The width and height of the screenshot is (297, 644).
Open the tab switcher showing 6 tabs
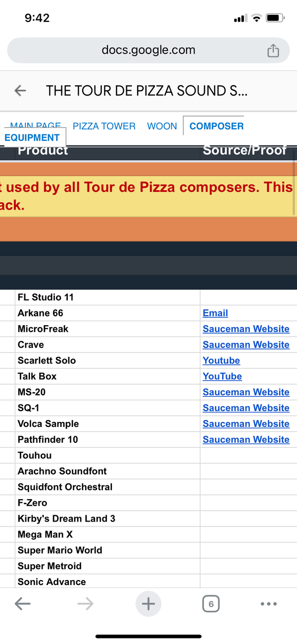click(x=211, y=604)
